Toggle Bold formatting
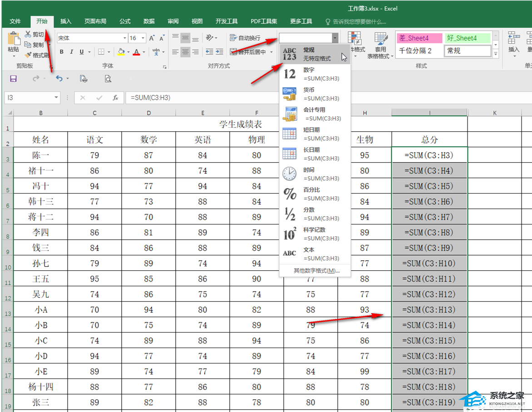The width and height of the screenshot is (532, 412). click(x=62, y=52)
